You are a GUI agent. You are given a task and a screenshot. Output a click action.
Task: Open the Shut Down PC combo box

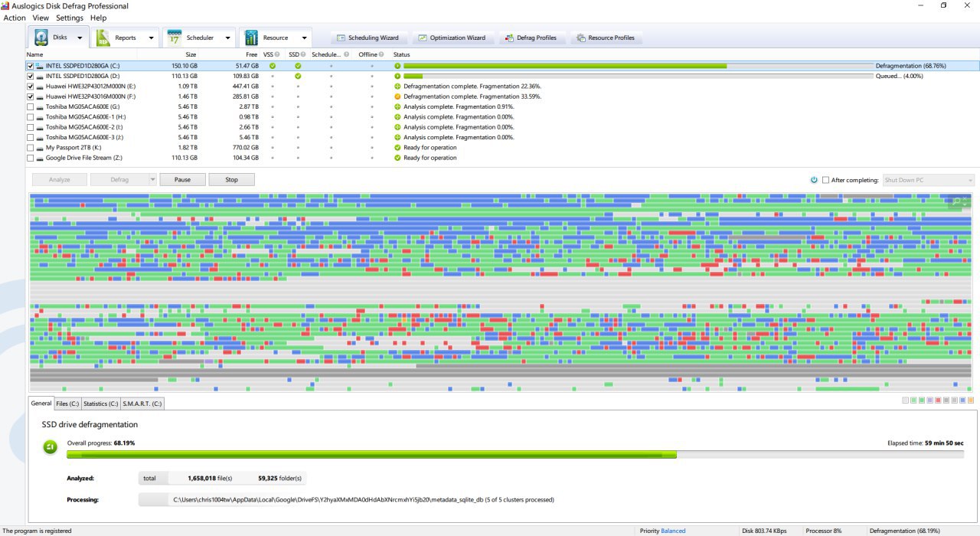coord(929,180)
